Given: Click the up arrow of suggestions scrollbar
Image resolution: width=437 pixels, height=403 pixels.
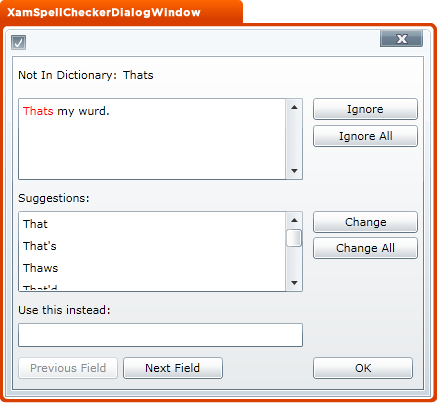Looking at the screenshot, I should (x=294, y=220).
